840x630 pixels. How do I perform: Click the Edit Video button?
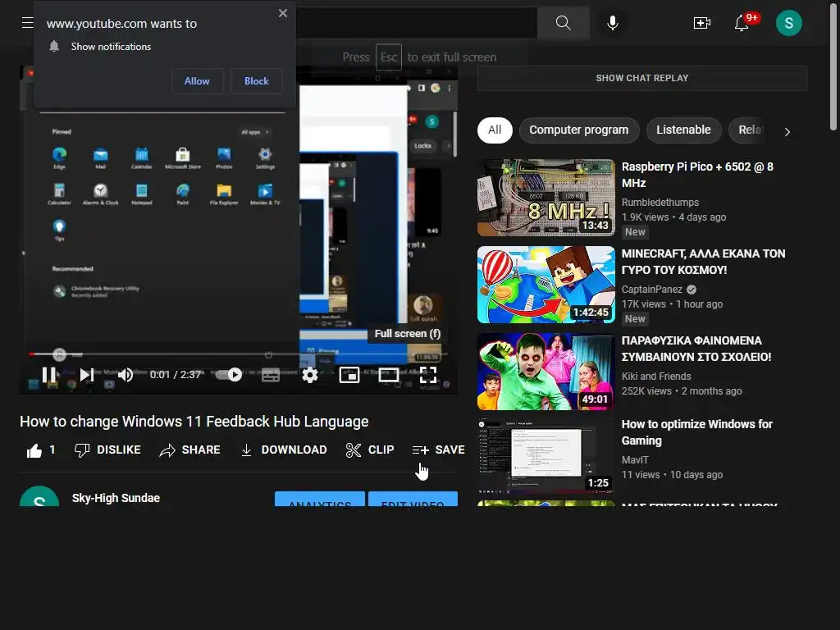click(413, 499)
